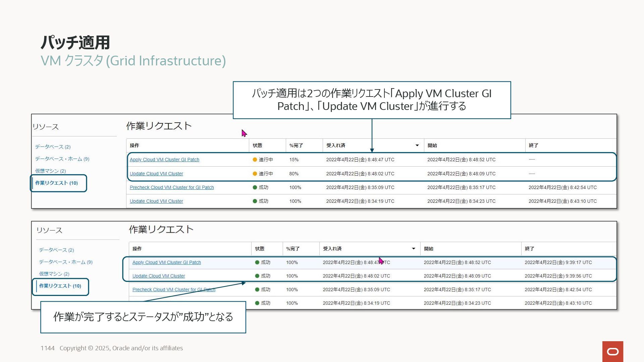The image size is (644, 362).
Task: Open in-progress Update Cloud VM Cluster link at 80%
Action: [x=156, y=174]
